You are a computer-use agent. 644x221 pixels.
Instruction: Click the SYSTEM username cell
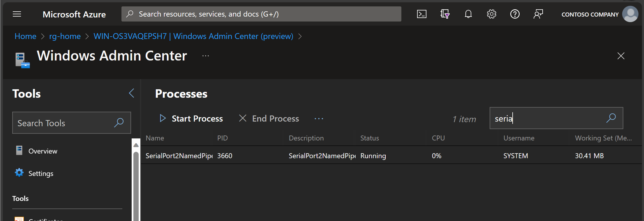tap(516, 156)
